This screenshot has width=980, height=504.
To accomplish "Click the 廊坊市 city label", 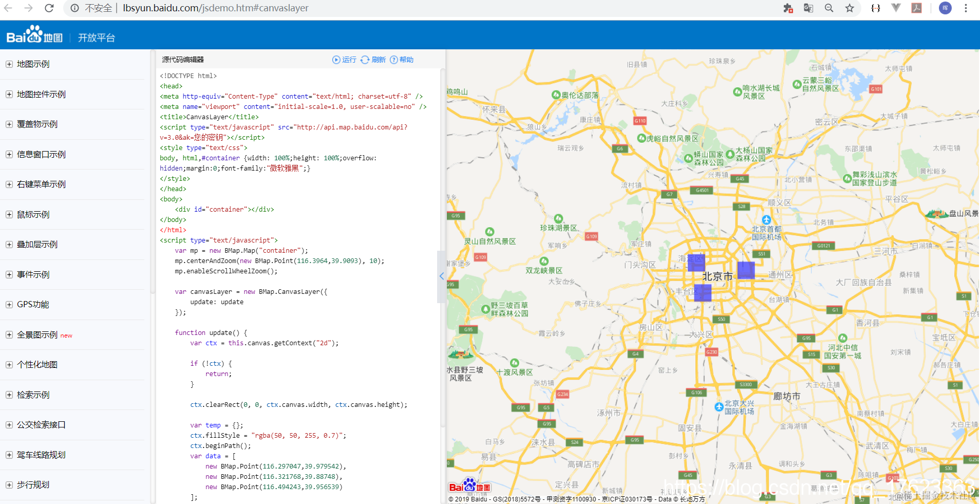I will coord(787,396).
